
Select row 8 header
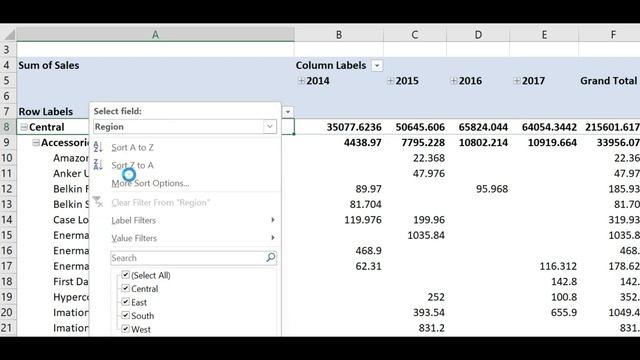pos(7,127)
